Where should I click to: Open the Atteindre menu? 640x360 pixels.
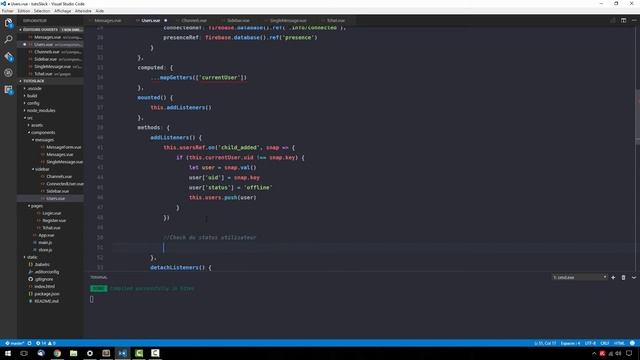tap(83, 11)
